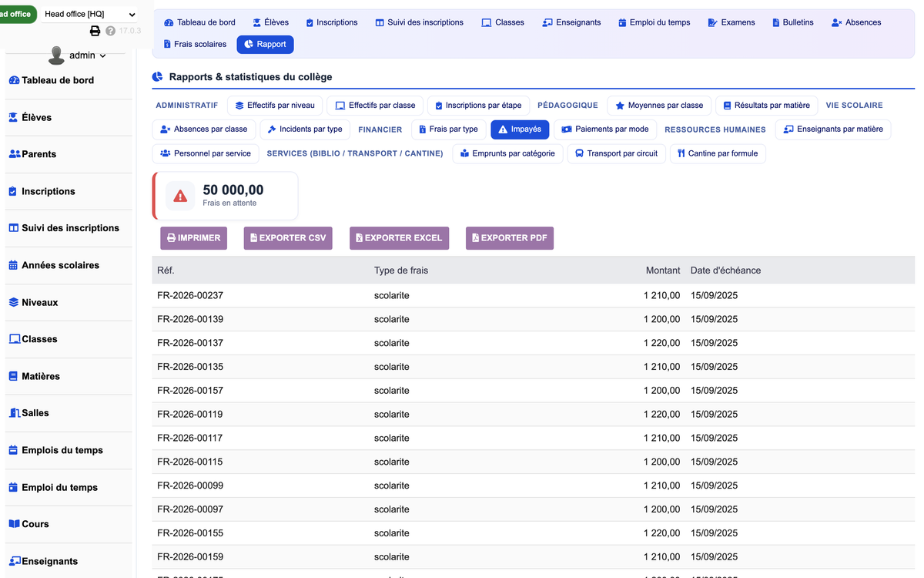Screen dimensions: 924x578
Task: Click the Emplois du temps calendar icon
Action: pyautogui.click(x=14, y=450)
